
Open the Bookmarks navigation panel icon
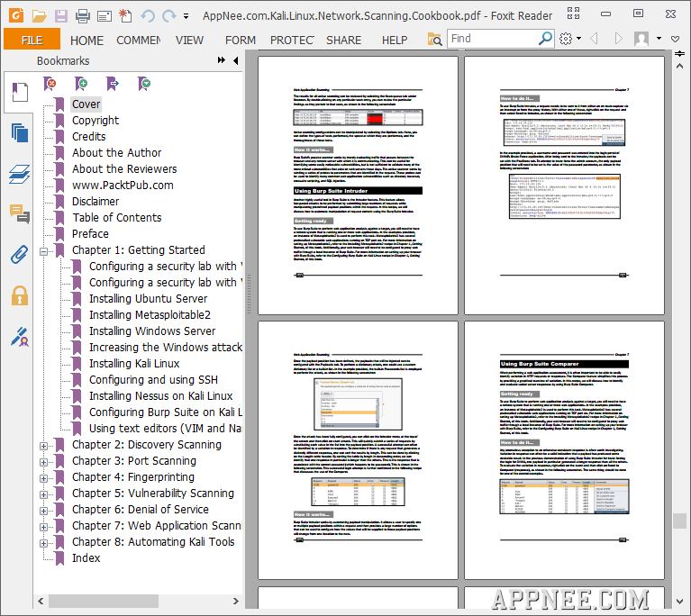(19, 92)
